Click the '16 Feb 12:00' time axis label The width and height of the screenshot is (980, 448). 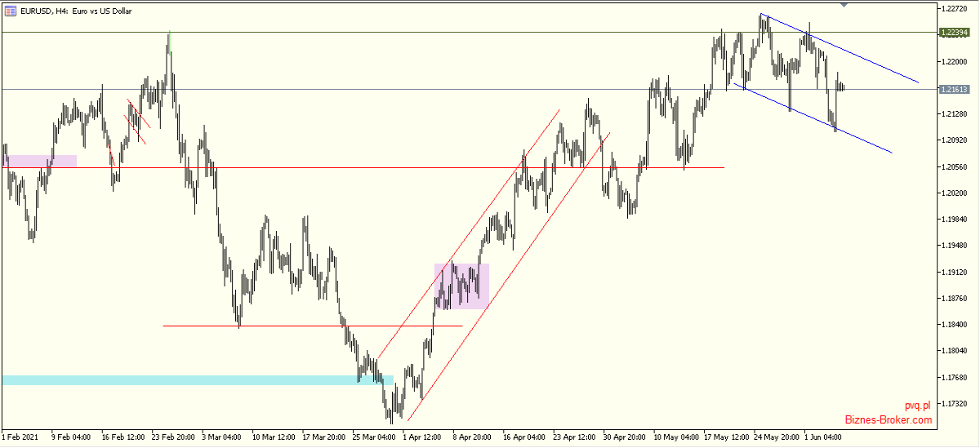124,437
